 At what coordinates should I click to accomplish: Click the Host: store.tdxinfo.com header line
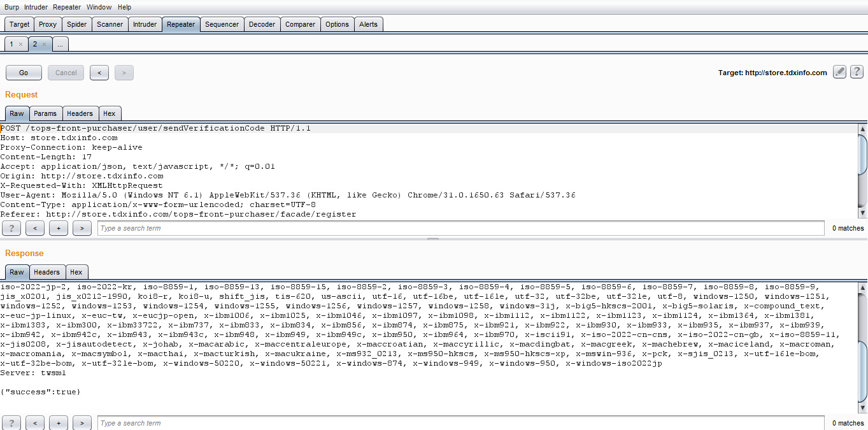[59, 138]
